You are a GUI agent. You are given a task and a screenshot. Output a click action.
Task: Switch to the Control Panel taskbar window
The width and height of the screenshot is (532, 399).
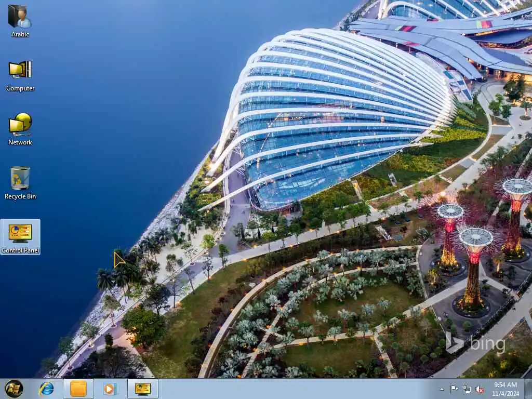pos(143,389)
